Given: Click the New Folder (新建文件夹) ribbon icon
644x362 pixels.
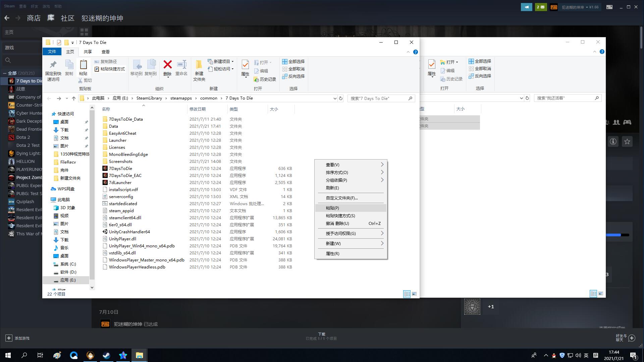Looking at the screenshot, I should 199,71.
